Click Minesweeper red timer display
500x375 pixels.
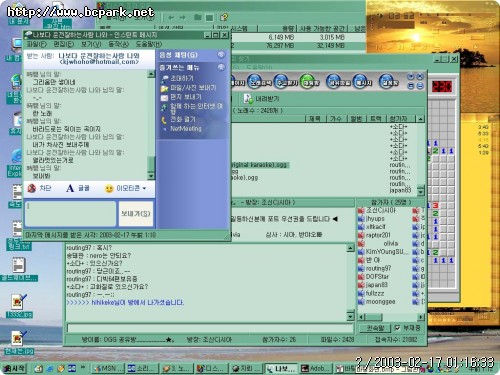pyautogui.click(x=442, y=87)
